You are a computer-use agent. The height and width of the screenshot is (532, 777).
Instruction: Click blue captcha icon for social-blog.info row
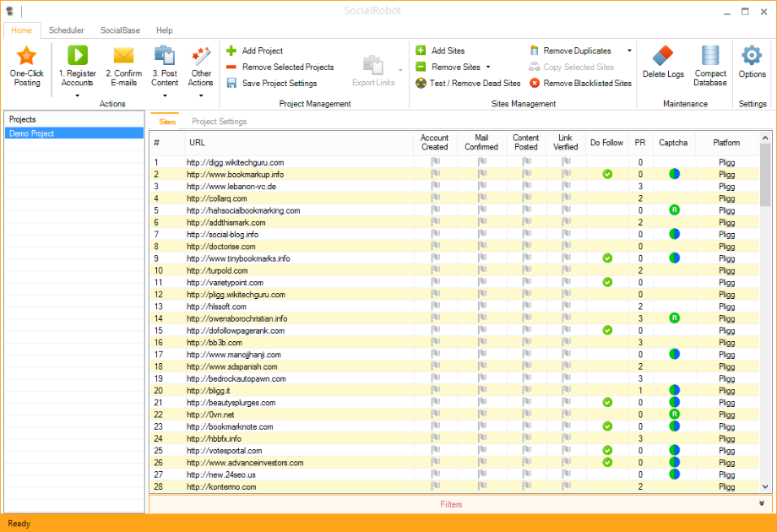click(674, 234)
